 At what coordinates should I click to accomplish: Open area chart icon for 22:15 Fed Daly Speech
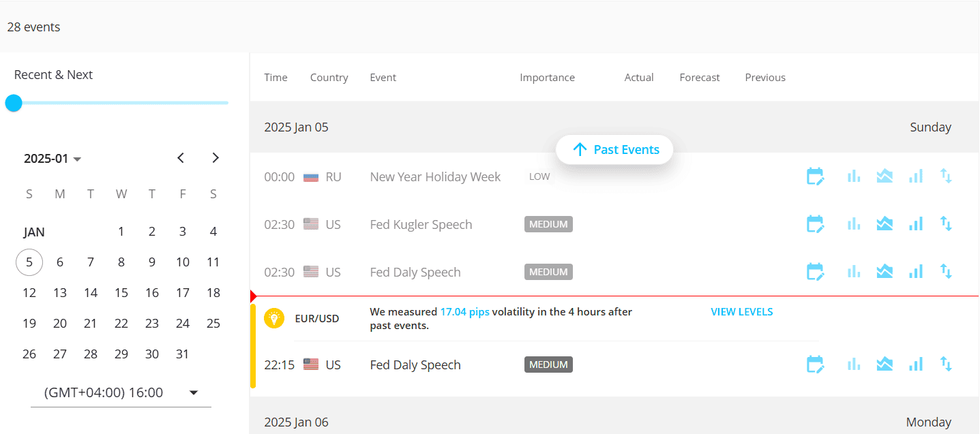pyautogui.click(x=885, y=365)
